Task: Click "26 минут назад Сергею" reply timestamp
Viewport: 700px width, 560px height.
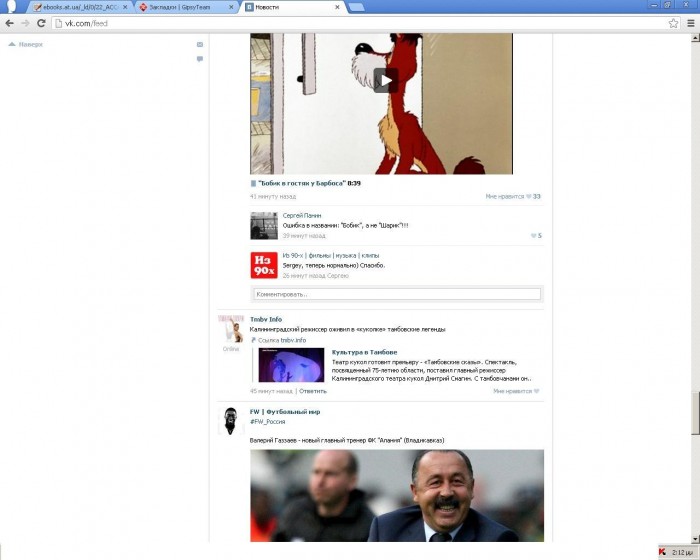Action: (316, 276)
